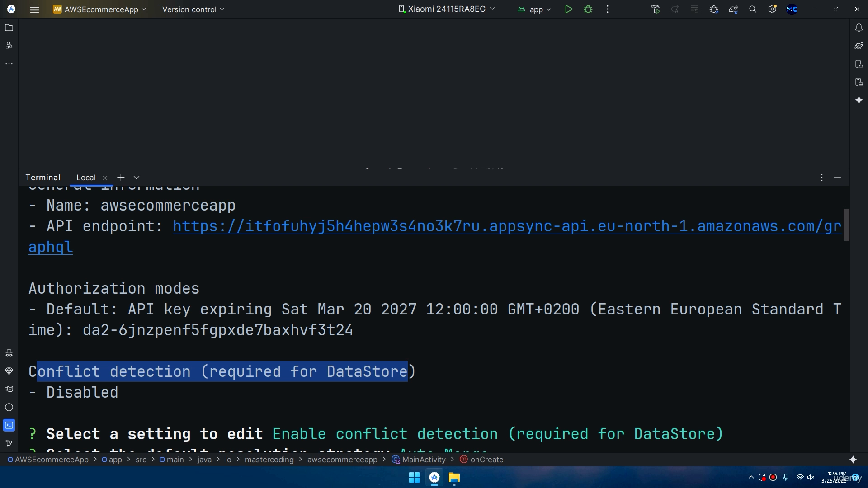Image resolution: width=868 pixels, height=488 pixels.
Task: Click 'awsecommerceapp' breadcrumb
Action: tap(342, 460)
